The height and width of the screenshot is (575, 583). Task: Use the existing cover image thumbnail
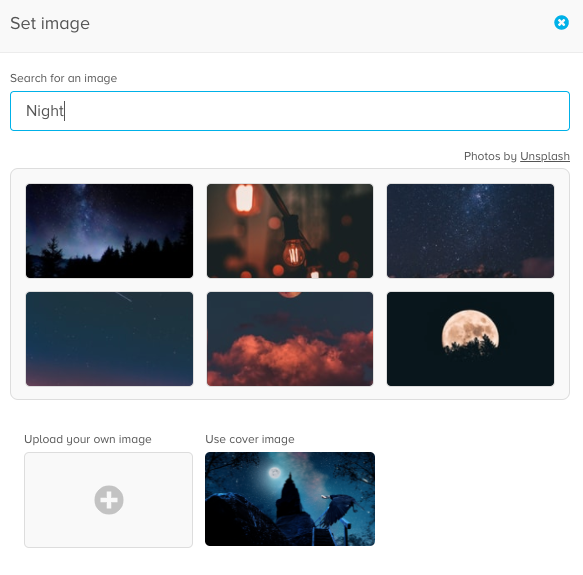click(290, 499)
